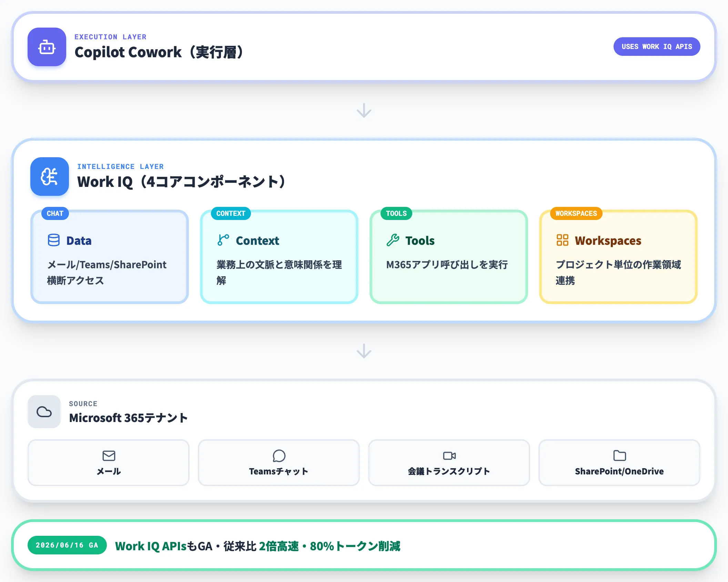
Task: Click the chat bubble icon above Teamsチャット
Action: coord(279,456)
